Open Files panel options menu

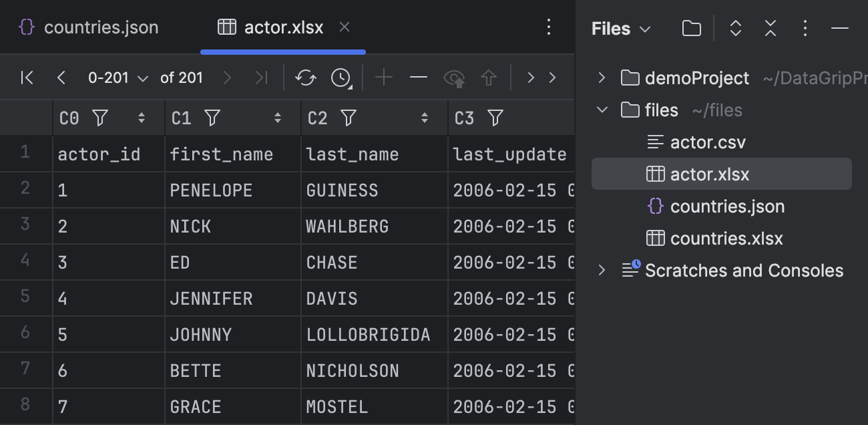pyautogui.click(x=805, y=29)
